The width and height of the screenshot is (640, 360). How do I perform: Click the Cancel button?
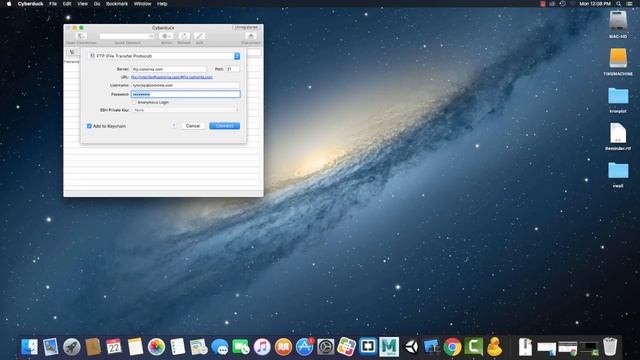193,126
